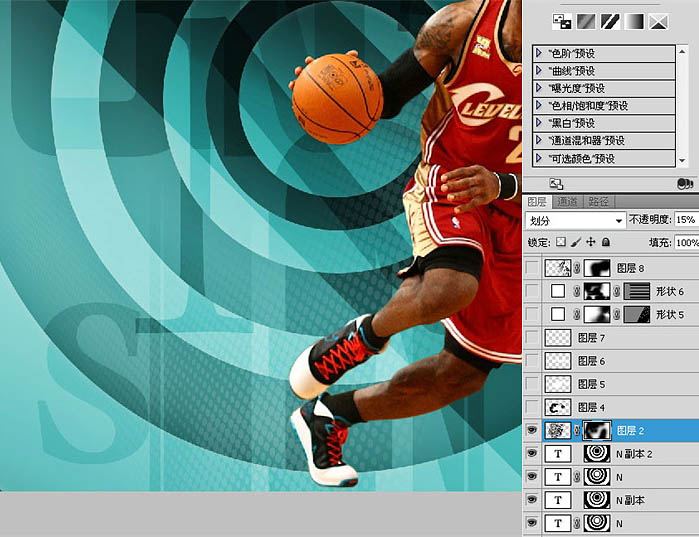Click the "曲线"预设 label text
699x537 pixels.
(572, 71)
